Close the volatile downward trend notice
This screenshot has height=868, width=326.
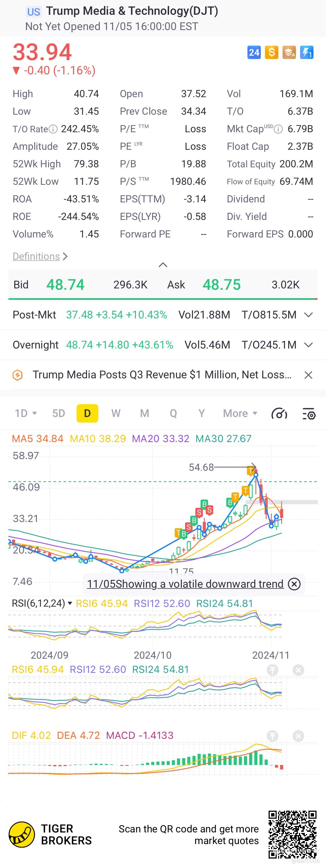click(x=294, y=584)
